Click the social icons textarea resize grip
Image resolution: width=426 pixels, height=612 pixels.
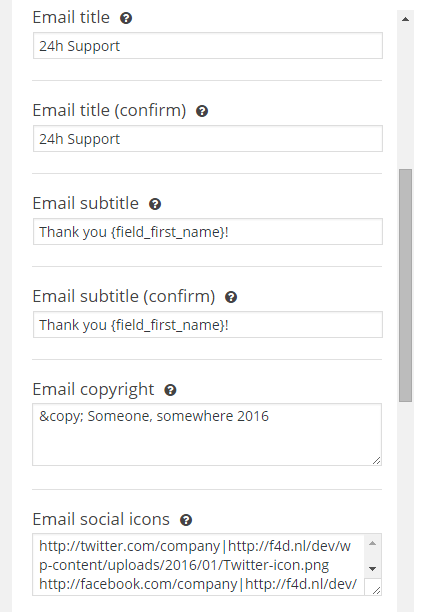pyautogui.click(x=376, y=591)
